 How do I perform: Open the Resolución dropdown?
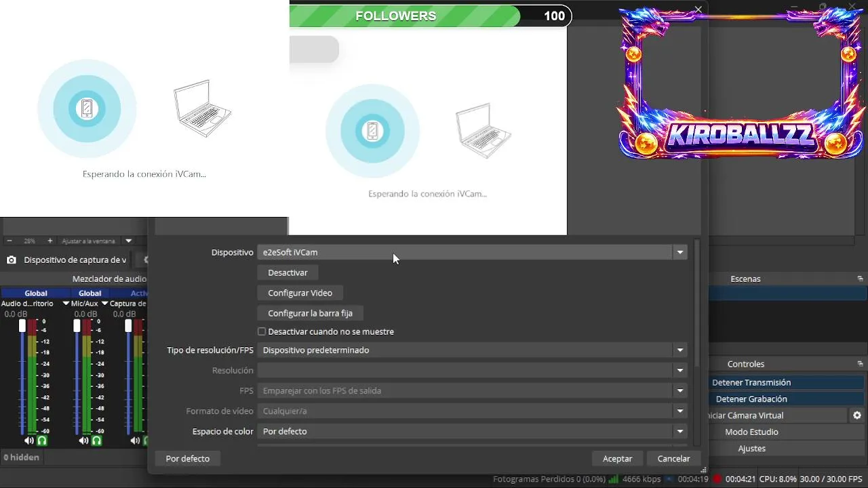472,370
